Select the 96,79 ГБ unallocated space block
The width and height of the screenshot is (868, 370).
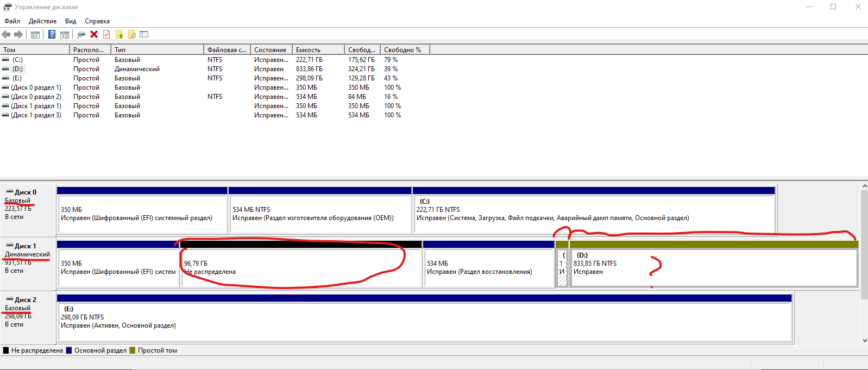pyautogui.click(x=301, y=264)
